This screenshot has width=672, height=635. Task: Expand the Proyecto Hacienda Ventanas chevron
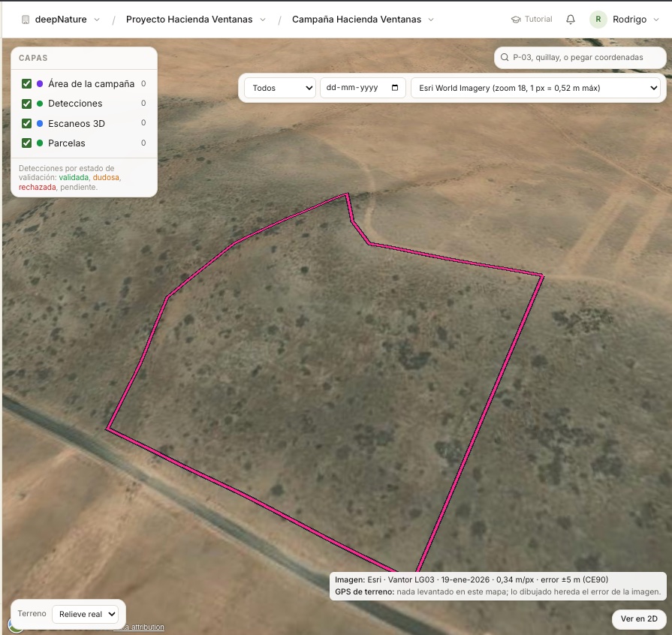(263, 20)
